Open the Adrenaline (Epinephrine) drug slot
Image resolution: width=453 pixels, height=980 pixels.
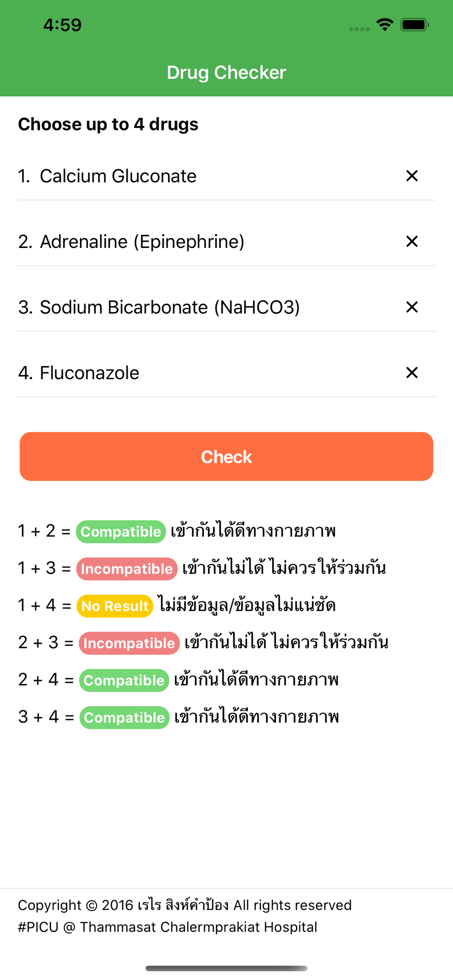tap(226, 242)
